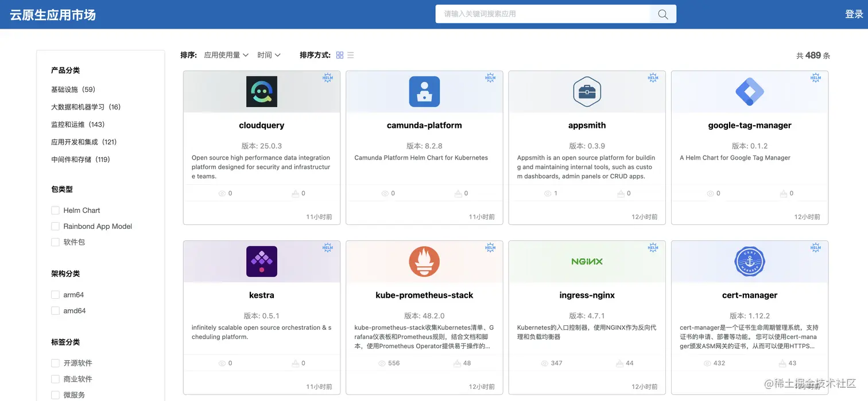Image resolution: width=868 pixels, height=401 pixels.
Task: Filter by 基础设施 (59) category
Action: 73,89
